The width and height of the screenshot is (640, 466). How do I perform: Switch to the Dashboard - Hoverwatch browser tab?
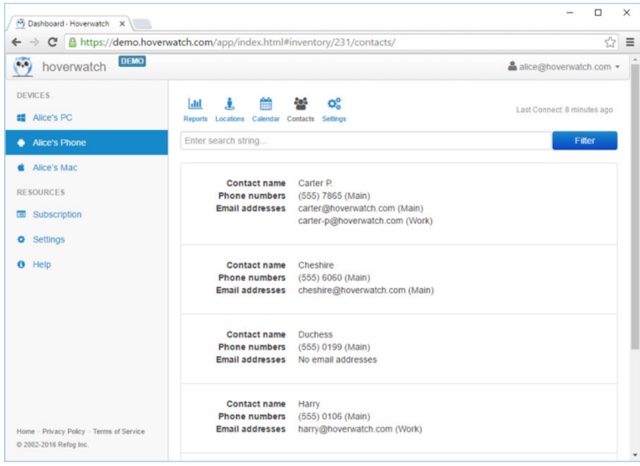tap(69, 24)
